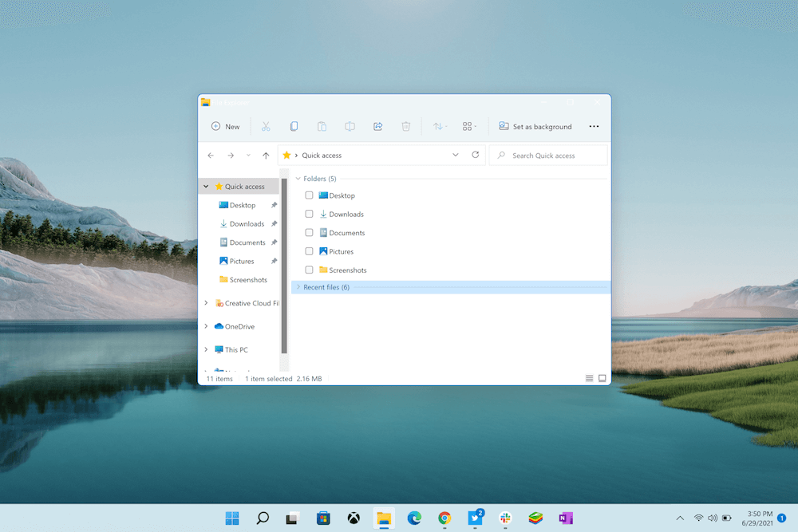Open the See more (three dots) menu
The width and height of the screenshot is (798, 532).
(594, 127)
